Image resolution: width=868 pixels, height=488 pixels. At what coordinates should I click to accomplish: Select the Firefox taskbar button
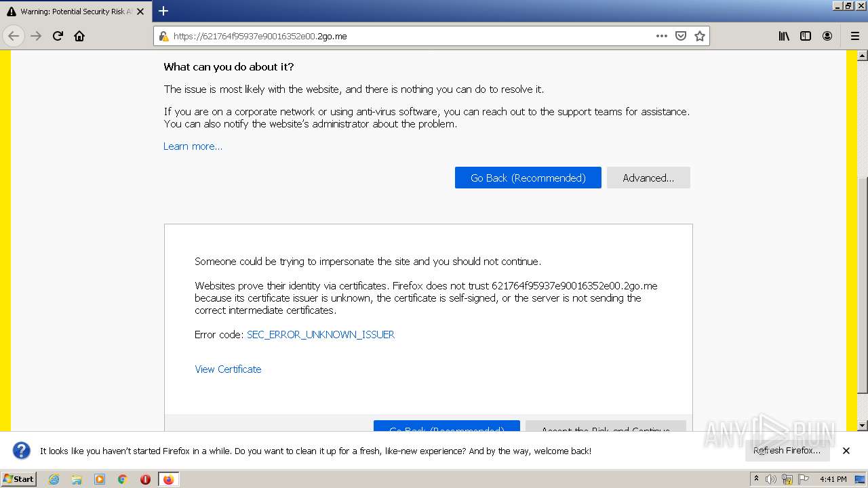click(168, 479)
